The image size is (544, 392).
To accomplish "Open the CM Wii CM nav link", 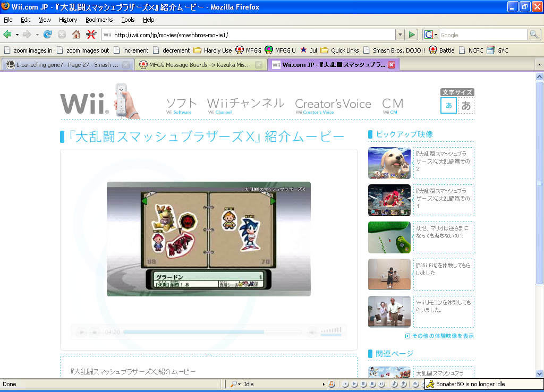I will pyautogui.click(x=393, y=106).
